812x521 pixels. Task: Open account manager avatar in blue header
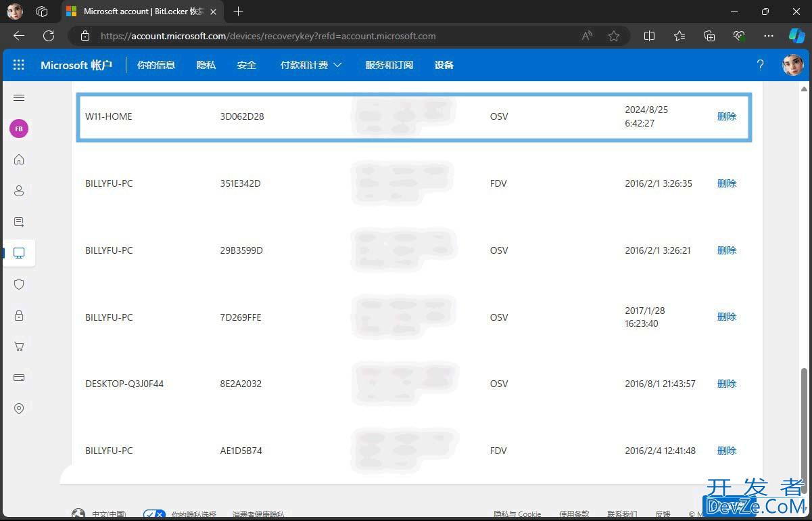pyautogui.click(x=792, y=65)
